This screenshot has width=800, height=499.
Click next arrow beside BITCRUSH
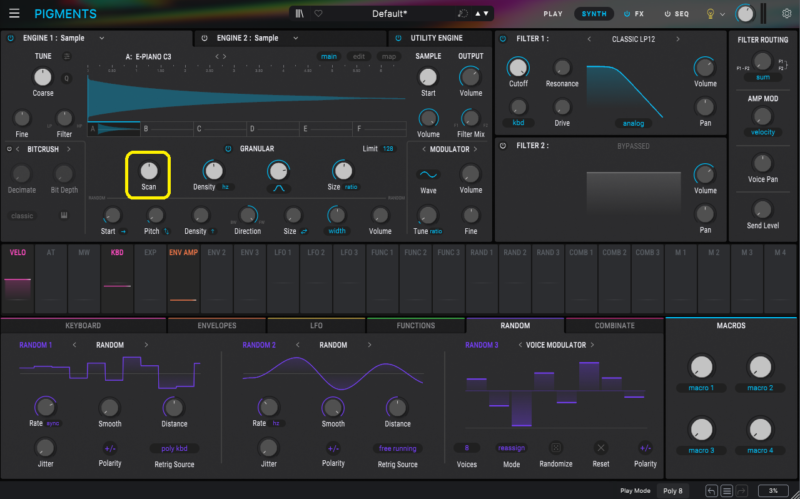pyautogui.click(x=68, y=149)
